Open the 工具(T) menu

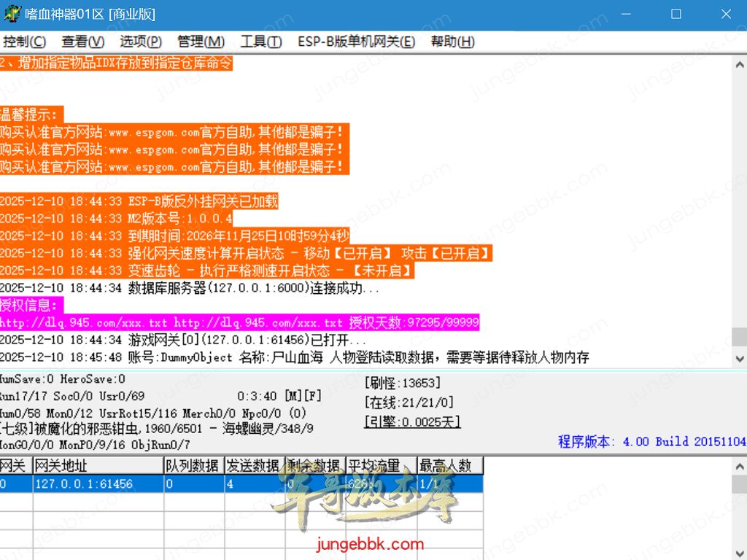260,42
